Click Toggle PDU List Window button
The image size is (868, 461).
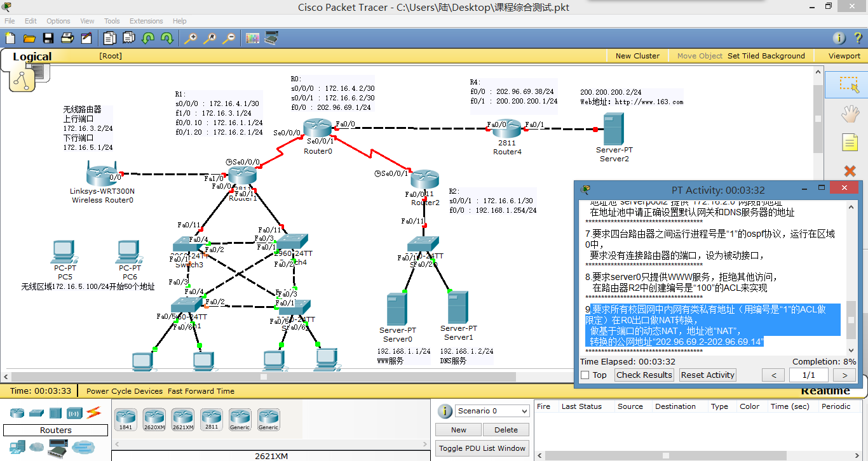(x=483, y=448)
